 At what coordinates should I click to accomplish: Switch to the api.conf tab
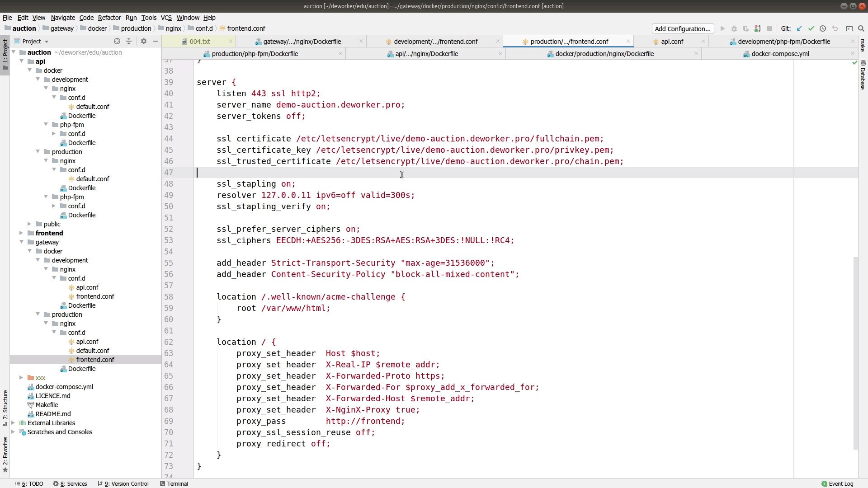(671, 41)
